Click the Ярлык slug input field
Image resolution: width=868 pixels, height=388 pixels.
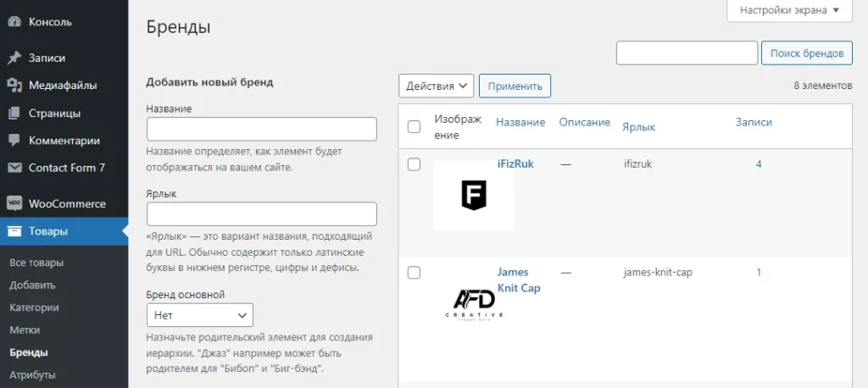[262, 214]
